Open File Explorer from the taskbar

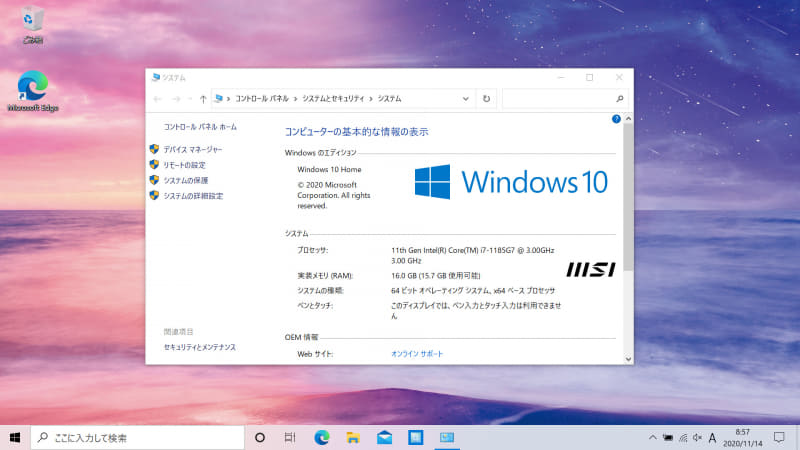click(353, 437)
